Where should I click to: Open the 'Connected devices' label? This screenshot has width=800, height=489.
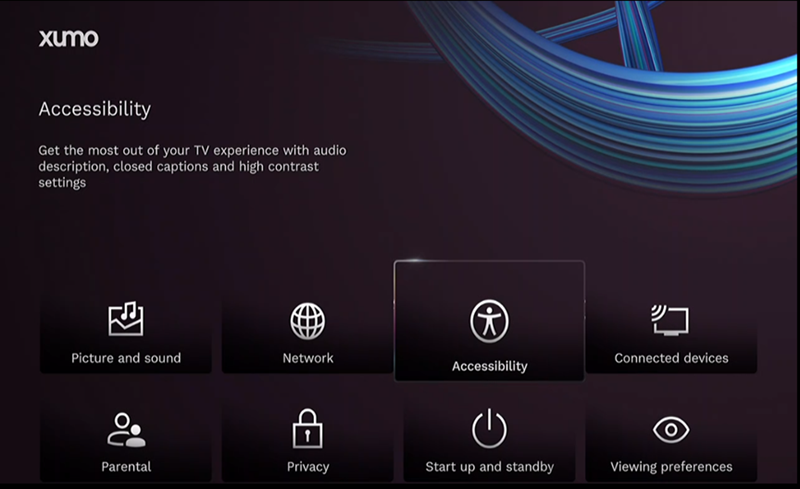point(671,358)
